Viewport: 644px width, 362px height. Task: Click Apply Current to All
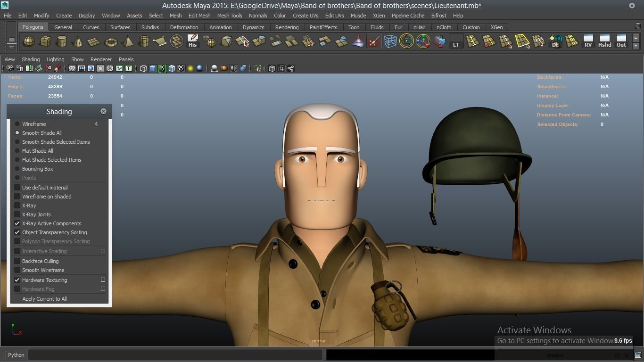coord(44,299)
